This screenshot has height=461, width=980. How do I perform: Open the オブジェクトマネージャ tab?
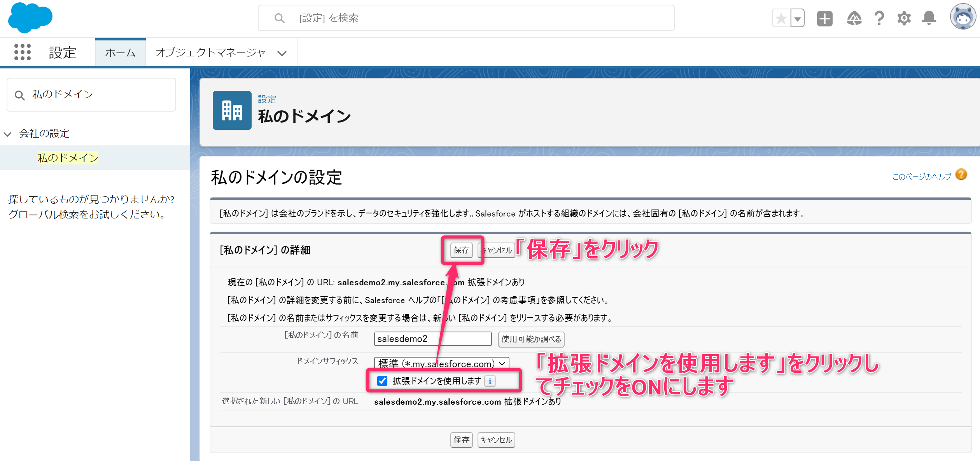(210, 52)
